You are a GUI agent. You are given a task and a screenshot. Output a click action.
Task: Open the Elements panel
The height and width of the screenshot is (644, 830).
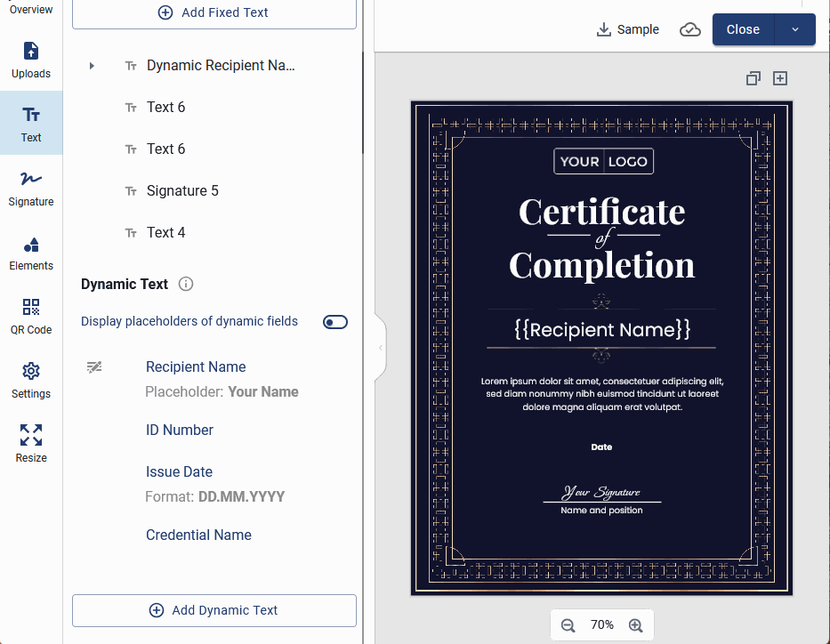point(30,253)
